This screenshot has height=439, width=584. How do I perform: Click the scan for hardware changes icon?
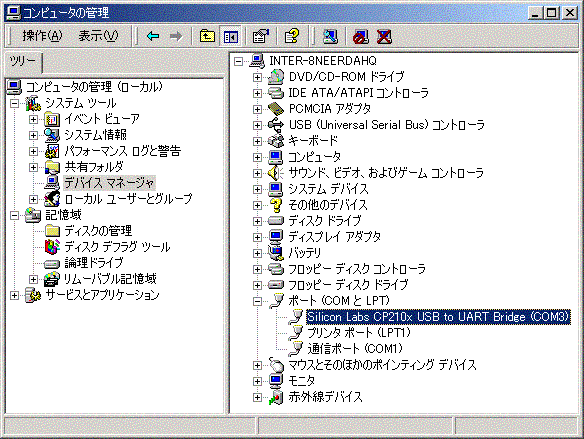330,36
